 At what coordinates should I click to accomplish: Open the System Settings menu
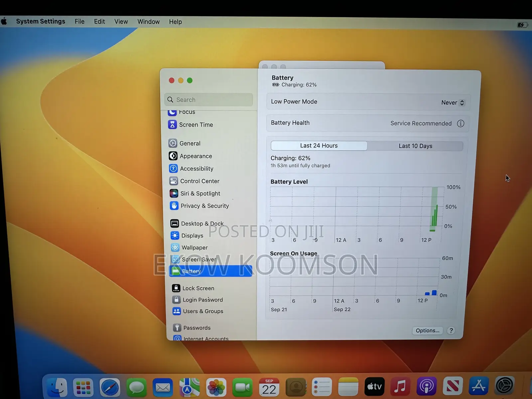[x=41, y=21]
